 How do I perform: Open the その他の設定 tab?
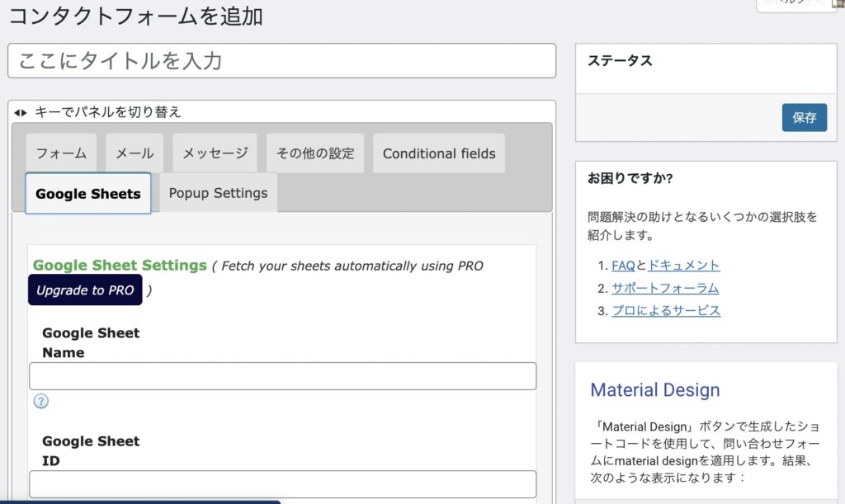point(314,153)
